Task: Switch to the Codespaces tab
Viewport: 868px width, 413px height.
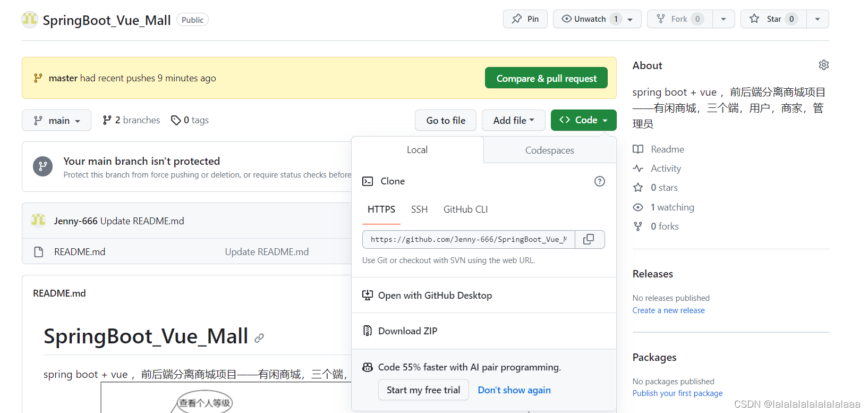Action: [x=550, y=150]
